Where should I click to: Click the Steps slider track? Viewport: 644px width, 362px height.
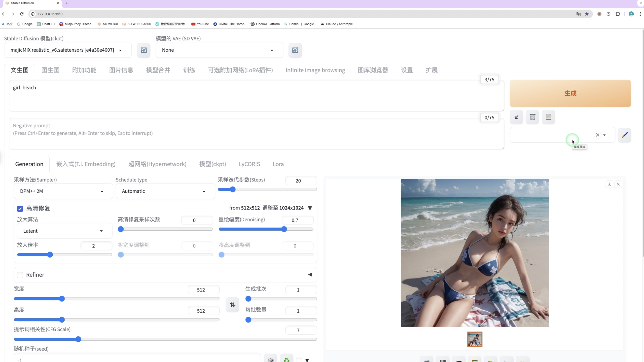267,189
